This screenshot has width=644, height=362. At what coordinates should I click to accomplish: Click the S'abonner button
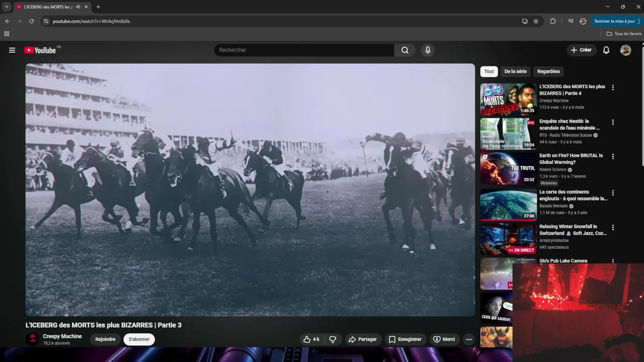[x=139, y=339]
